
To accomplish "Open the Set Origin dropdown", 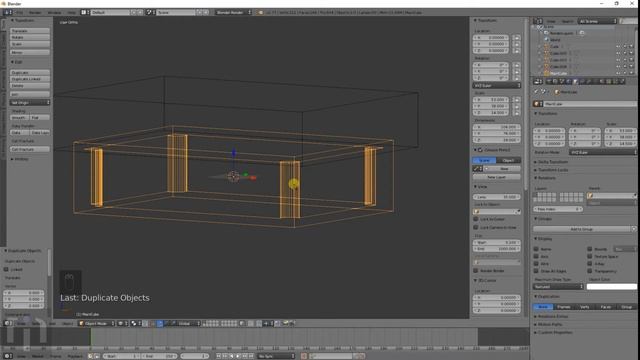I will click(x=30, y=102).
